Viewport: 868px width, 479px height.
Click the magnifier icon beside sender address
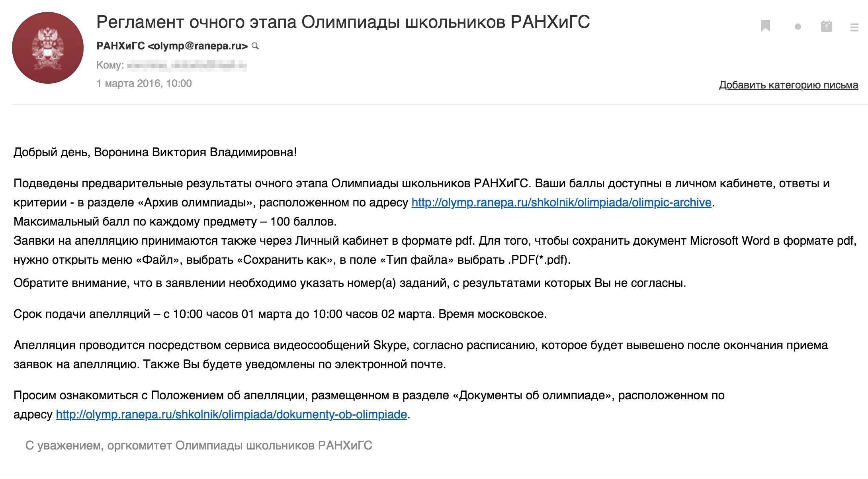(x=256, y=46)
